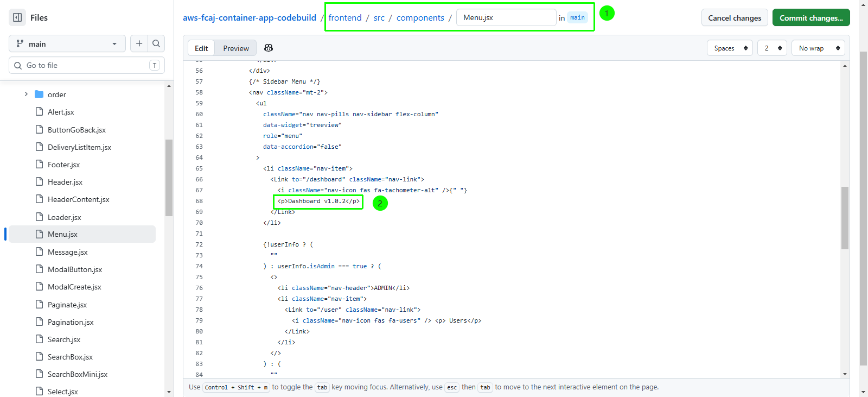Select the order folder icon
Viewport: 868px width, 397px height.
point(39,94)
